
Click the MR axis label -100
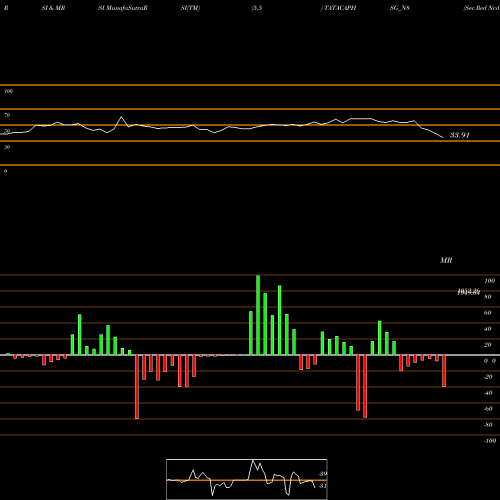tap(490, 441)
